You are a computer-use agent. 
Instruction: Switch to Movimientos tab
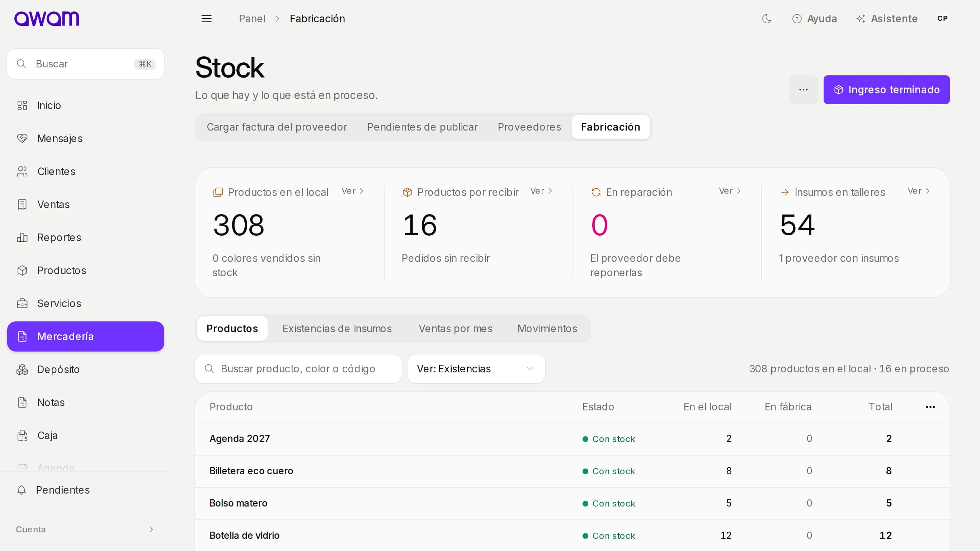(x=547, y=329)
